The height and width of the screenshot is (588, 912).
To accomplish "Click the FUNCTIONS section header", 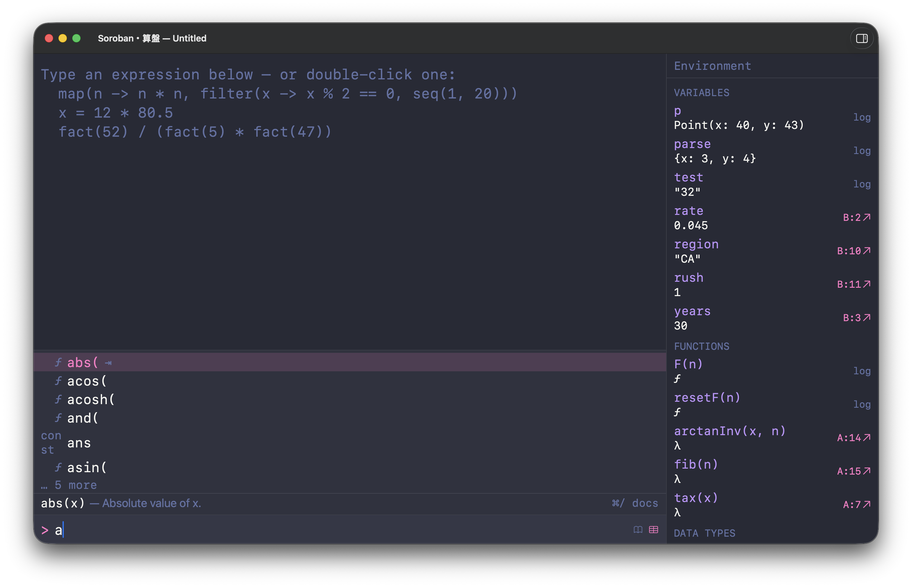I will click(701, 346).
